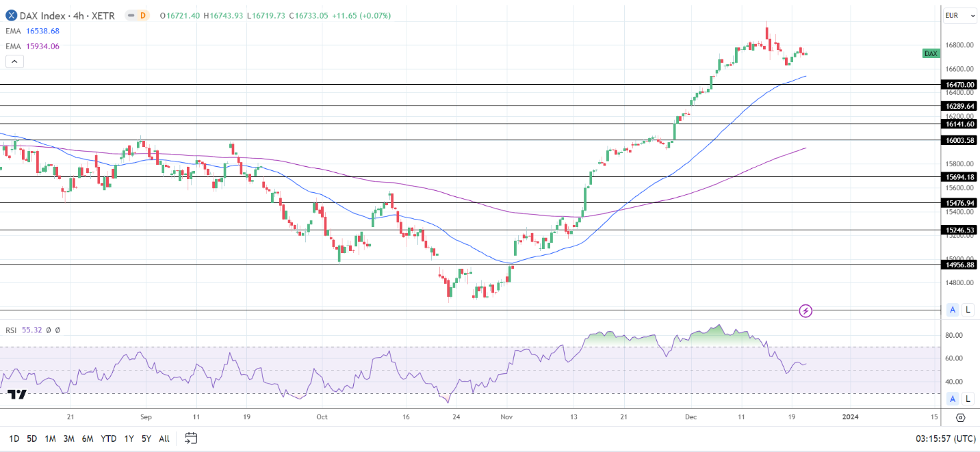Image resolution: width=980 pixels, height=452 pixels.
Task: Click the DAX Index symbol logo
Action: tap(11, 15)
